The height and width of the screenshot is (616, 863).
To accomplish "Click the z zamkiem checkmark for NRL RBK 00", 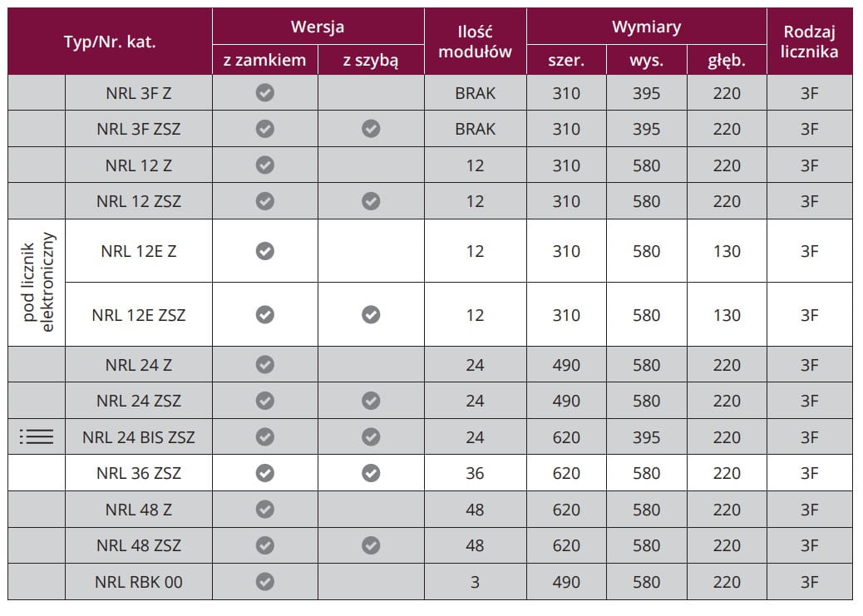I will click(264, 581).
